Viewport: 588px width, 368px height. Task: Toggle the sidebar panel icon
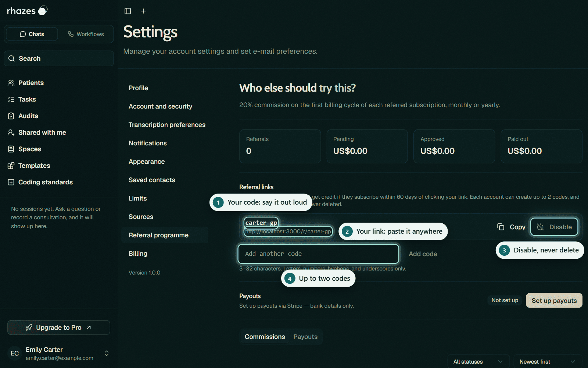point(128,11)
